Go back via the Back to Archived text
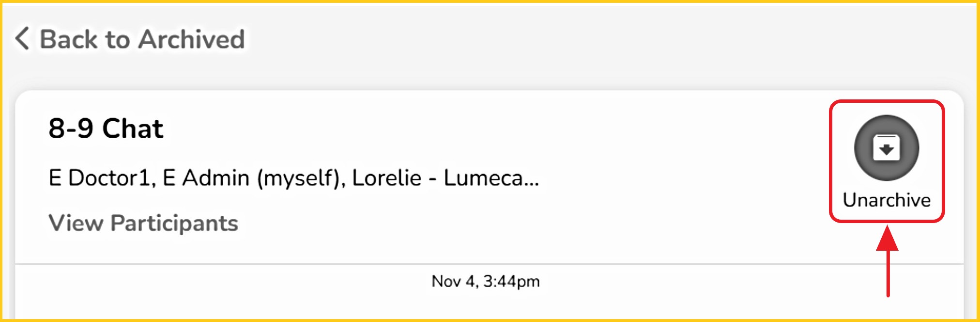The width and height of the screenshot is (980, 322). point(142,39)
